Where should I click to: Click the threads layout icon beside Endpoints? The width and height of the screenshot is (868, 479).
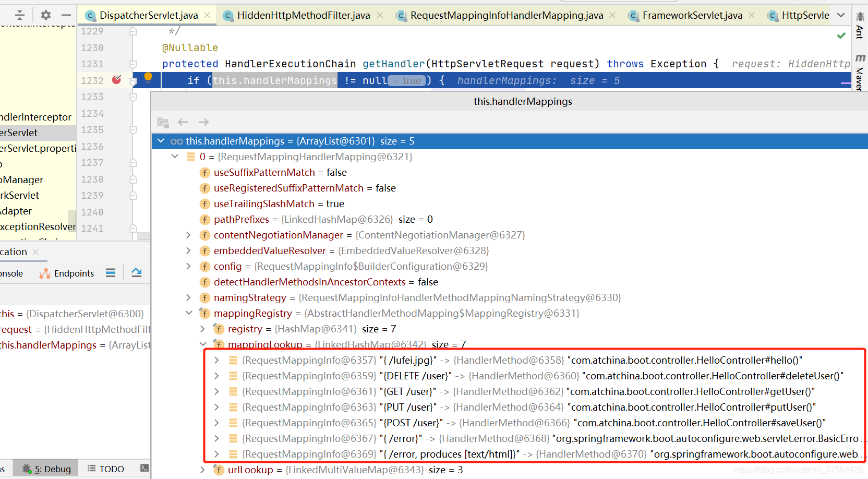[111, 273]
